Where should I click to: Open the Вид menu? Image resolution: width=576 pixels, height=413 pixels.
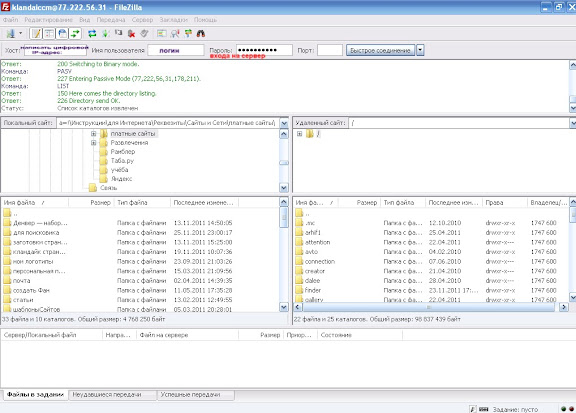tap(84, 20)
